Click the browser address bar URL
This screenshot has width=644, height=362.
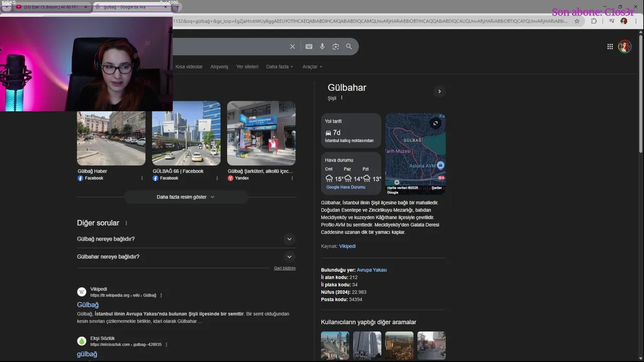pyautogui.click(x=370, y=21)
